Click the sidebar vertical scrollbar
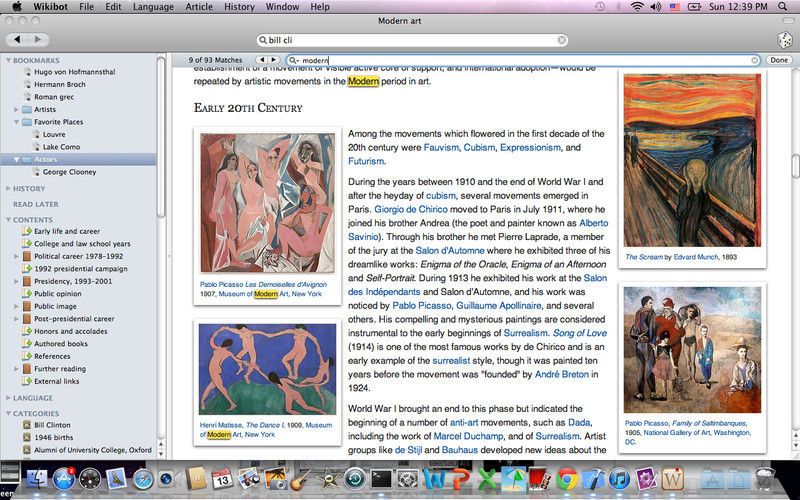 [x=161, y=137]
